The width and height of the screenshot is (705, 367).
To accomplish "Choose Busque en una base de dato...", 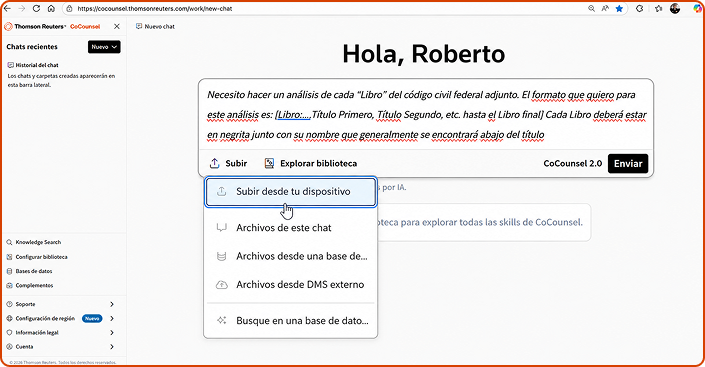I will pos(290,321).
